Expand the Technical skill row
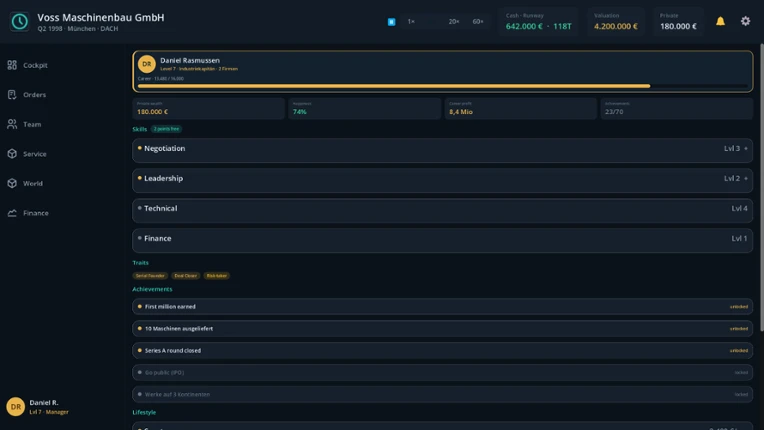The image size is (764, 430). [442, 210]
